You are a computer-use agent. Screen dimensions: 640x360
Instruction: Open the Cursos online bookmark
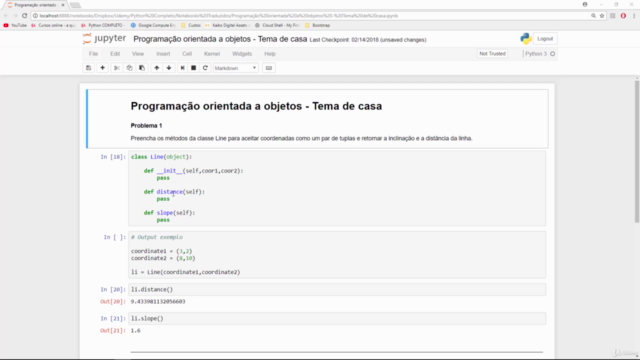point(53,25)
